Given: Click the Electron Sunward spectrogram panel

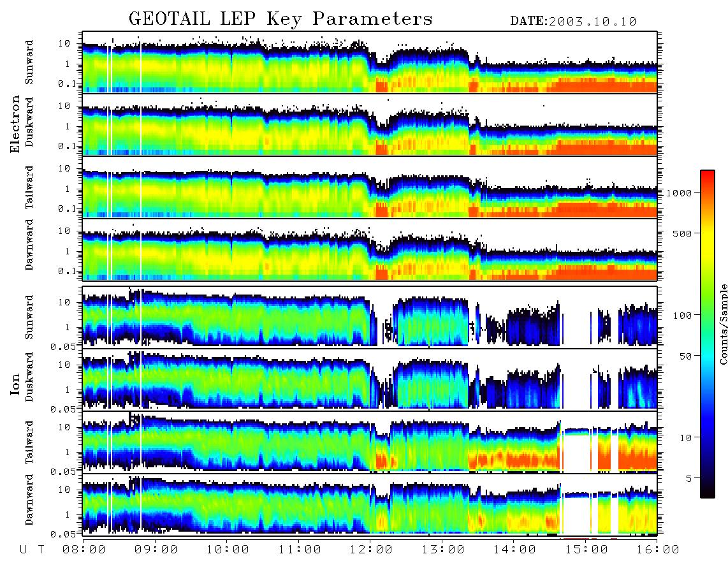Looking at the screenshot, I should (370, 62).
